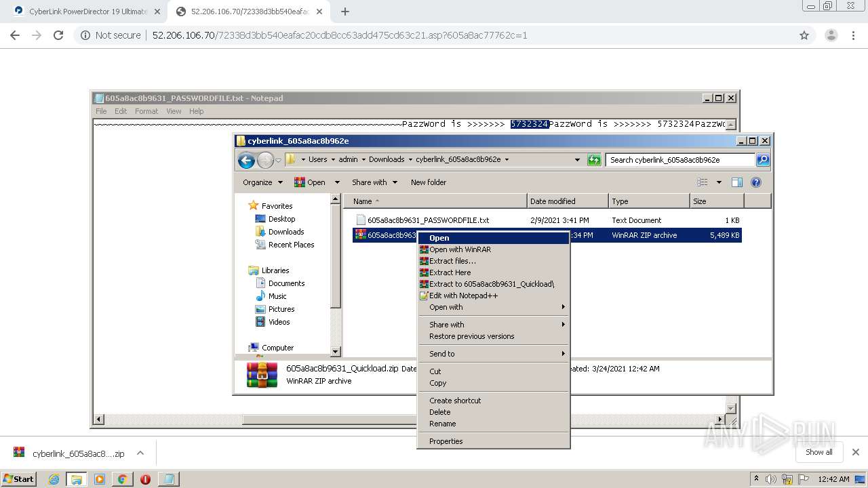
Task: Select Downloads in the Favorites pane
Action: [x=285, y=232]
